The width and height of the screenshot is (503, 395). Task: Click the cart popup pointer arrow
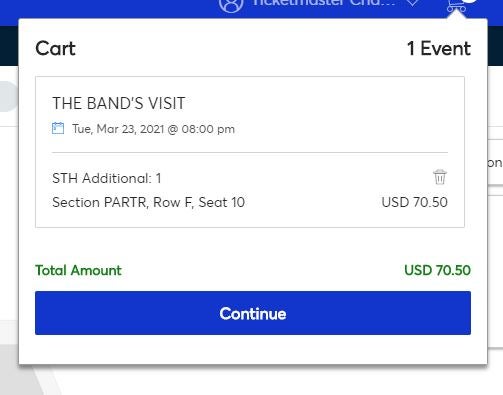click(x=456, y=15)
